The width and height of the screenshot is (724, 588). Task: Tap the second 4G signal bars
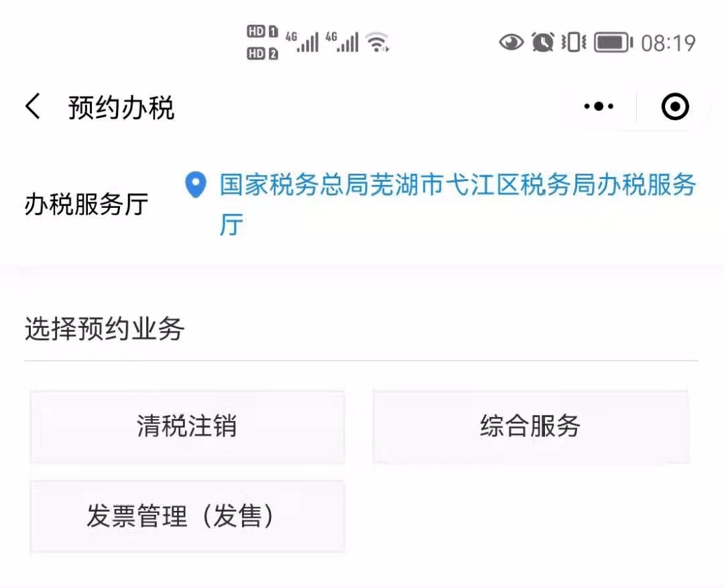point(342,42)
